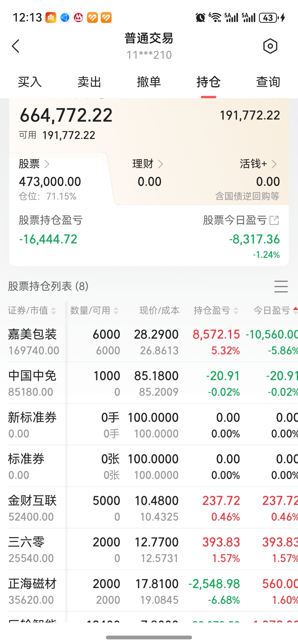This screenshot has width=298, height=644.
Task: Sort by 持仓盈亏 column
Action: pyautogui.click(x=216, y=310)
